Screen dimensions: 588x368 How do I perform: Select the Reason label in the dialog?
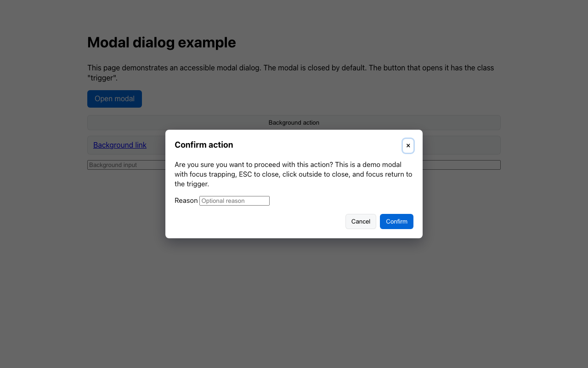click(x=186, y=201)
